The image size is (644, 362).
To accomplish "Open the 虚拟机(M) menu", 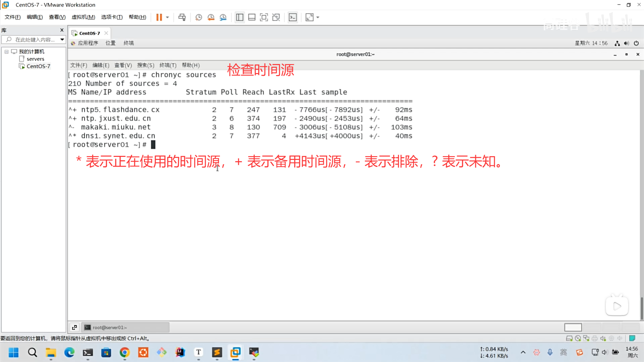I will click(x=83, y=17).
